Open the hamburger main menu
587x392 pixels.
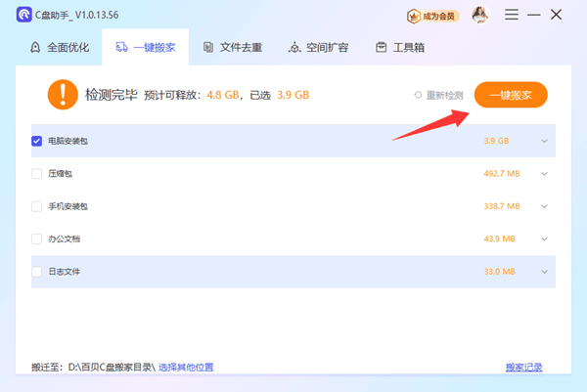511,16
